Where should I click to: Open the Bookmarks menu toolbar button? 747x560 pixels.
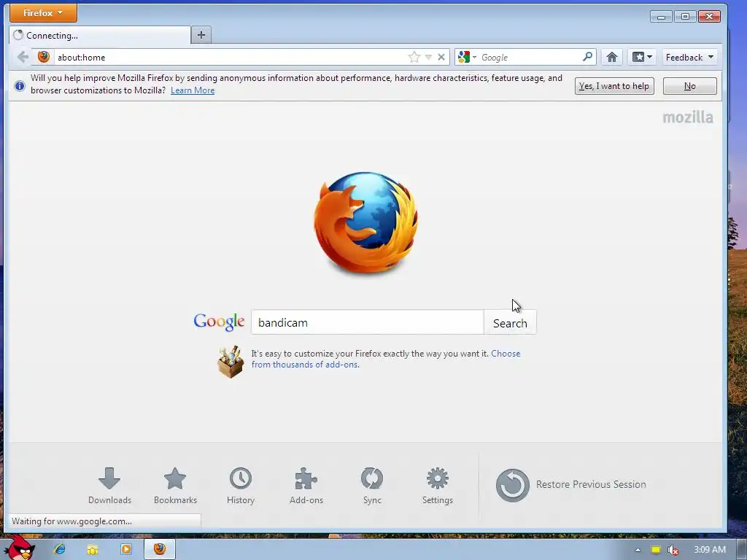642,57
